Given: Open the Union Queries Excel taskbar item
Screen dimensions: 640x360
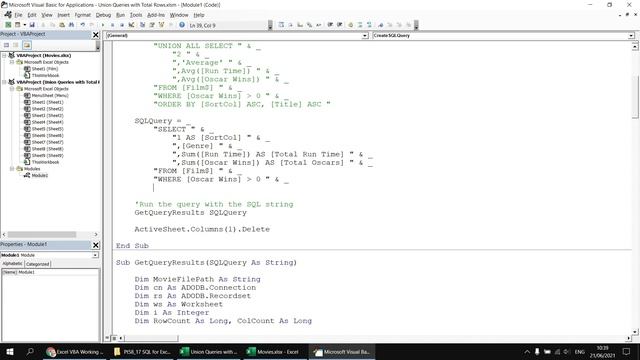Looking at the screenshot, I should [209, 351].
